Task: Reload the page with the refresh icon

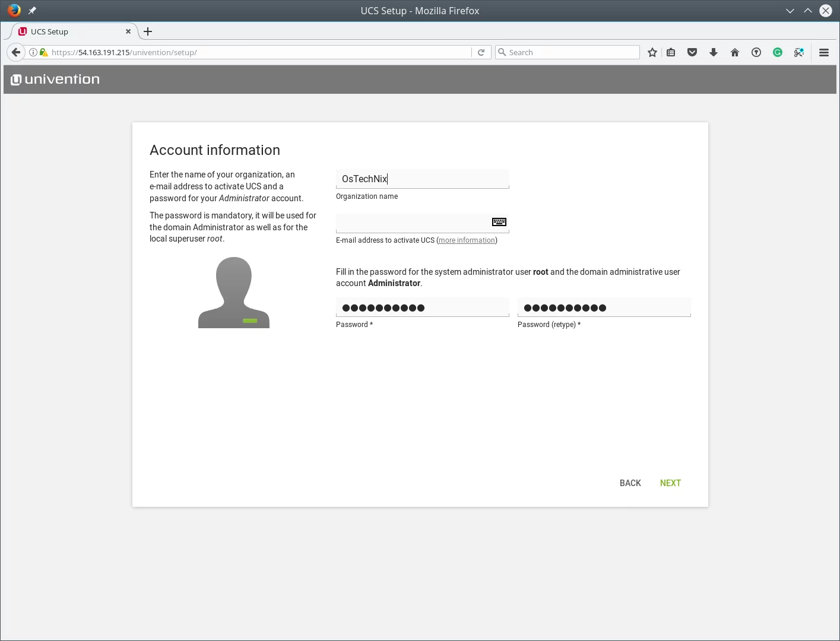Action: (481, 52)
